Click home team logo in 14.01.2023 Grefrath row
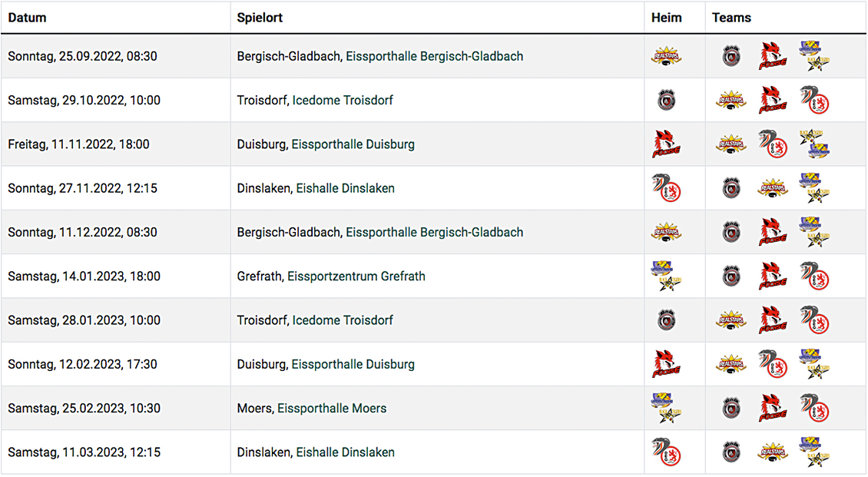Viewport: 868px width, 477px height. (666, 276)
